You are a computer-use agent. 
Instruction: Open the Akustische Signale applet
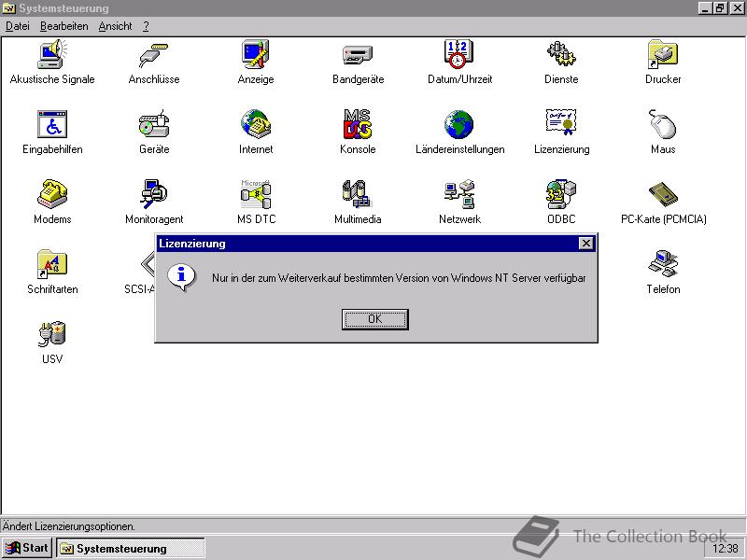coord(52,55)
